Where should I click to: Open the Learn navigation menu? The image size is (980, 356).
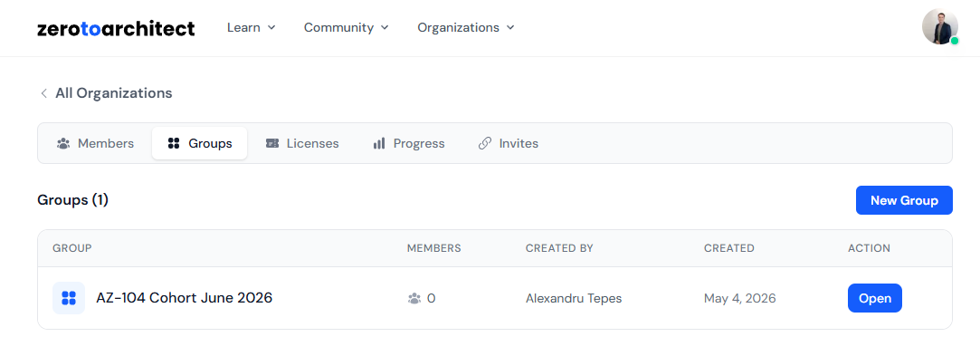pos(252,27)
